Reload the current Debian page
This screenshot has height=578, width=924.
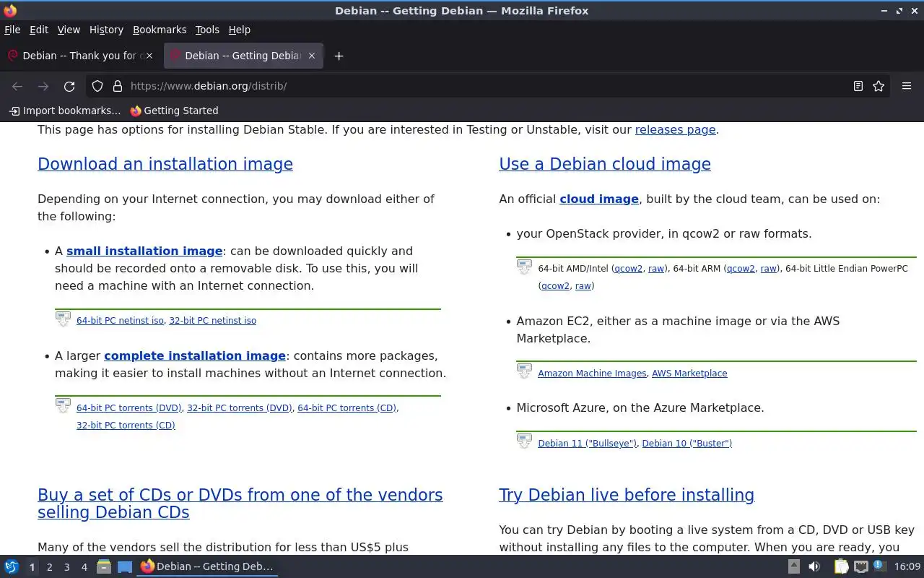click(69, 86)
